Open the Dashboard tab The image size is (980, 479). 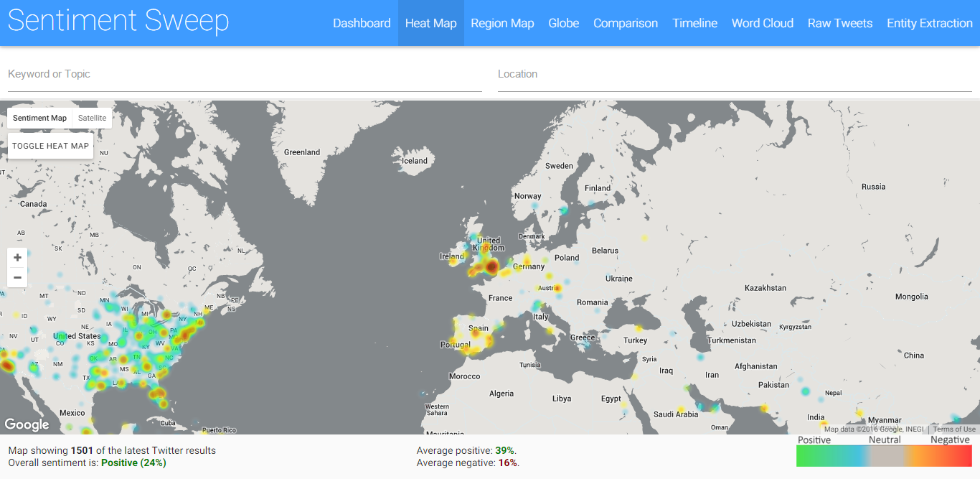click(362, 23)
